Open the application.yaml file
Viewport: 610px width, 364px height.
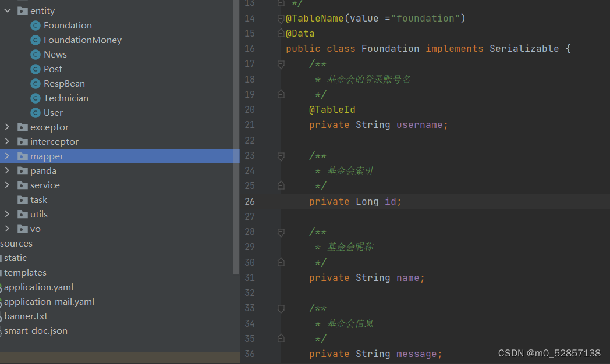[x=38, y=287]
